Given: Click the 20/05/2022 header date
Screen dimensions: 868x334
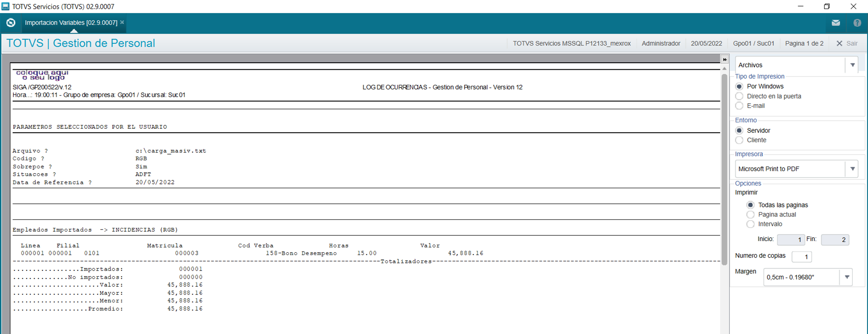Looking at the screenshot, I should click(x=706, y=43).
